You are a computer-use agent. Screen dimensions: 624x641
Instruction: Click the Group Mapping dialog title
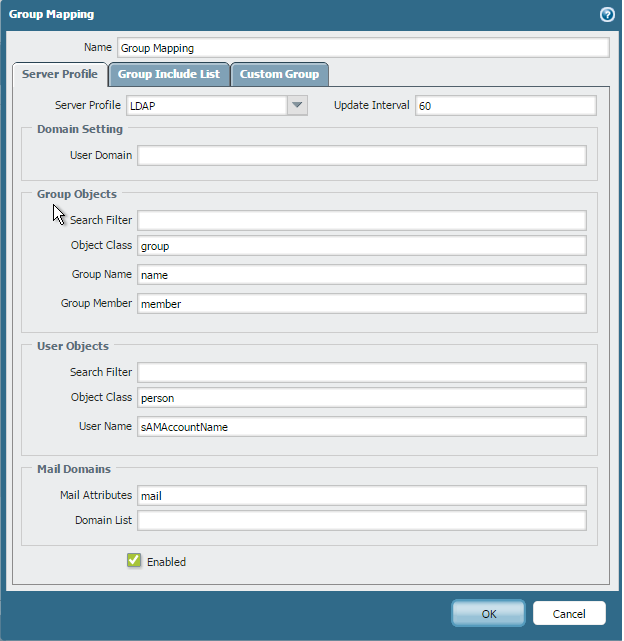point(52,14)
